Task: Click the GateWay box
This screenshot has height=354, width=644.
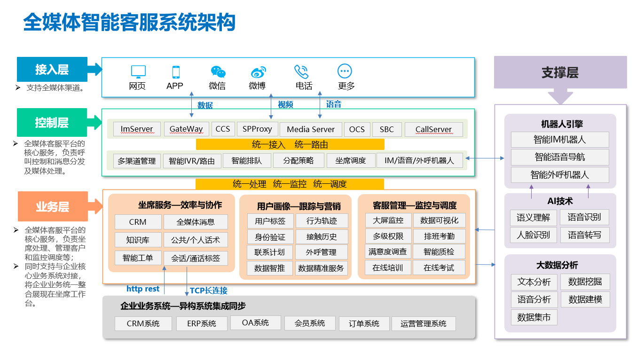Action: tap(186, 129)
